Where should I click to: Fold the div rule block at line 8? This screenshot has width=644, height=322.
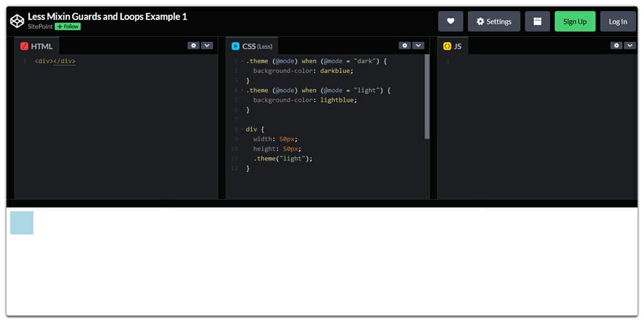(x=242, y=129)
